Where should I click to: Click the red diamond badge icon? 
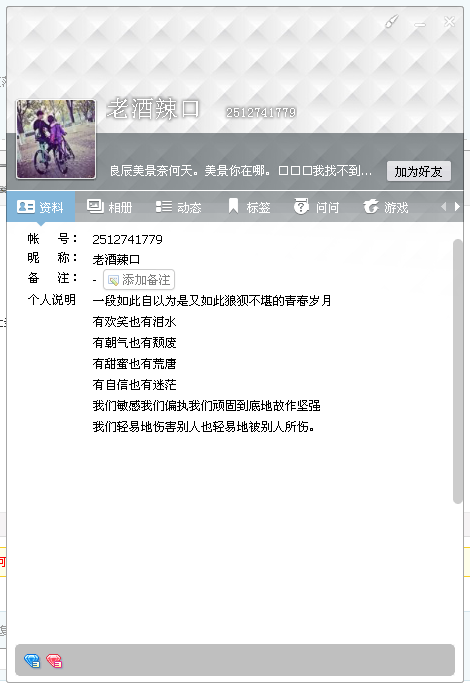(54, 660)
